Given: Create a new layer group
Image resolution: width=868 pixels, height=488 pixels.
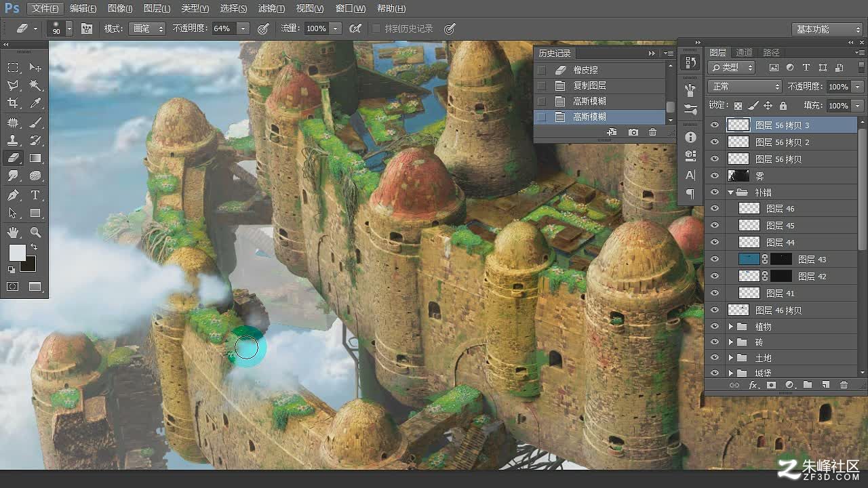Looking at the screenshot, I should click(808, 385).
